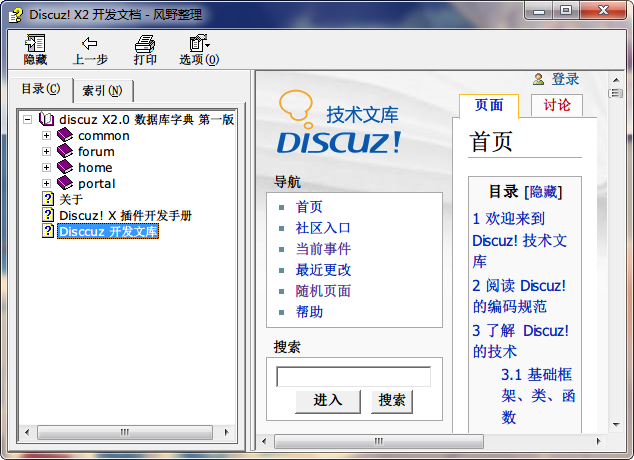The image size is (634, 460).
Task: Hide the navigation pane with 隐藏
Action: tap(35, 50)
